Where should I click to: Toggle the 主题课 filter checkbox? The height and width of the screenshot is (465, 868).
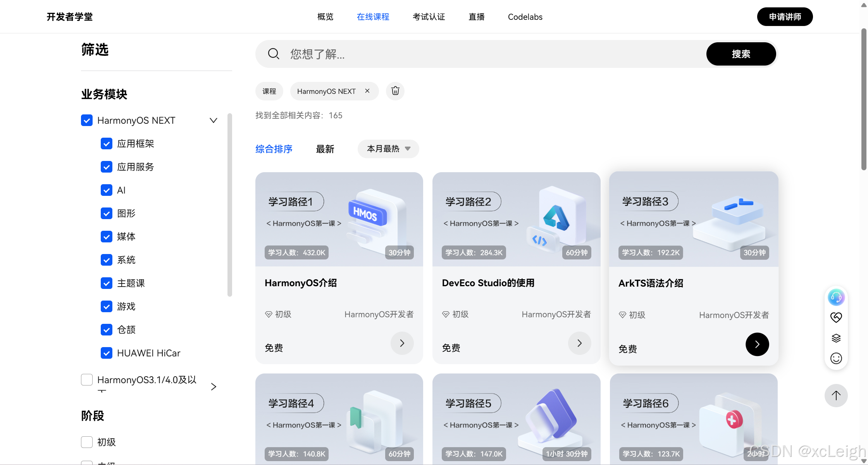click(x=107, y=283)
